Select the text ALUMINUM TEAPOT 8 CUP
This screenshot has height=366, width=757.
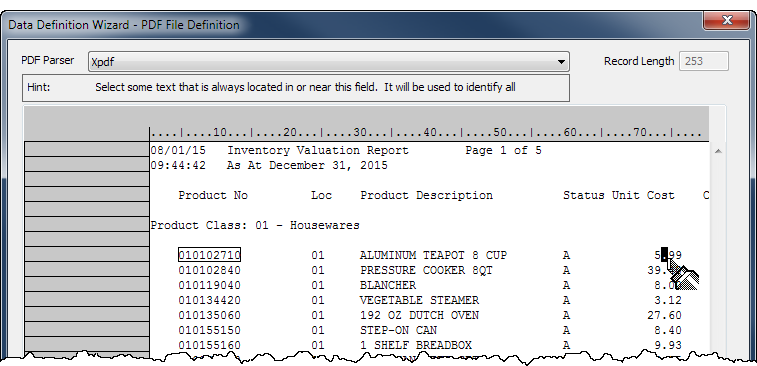point(433,255)
